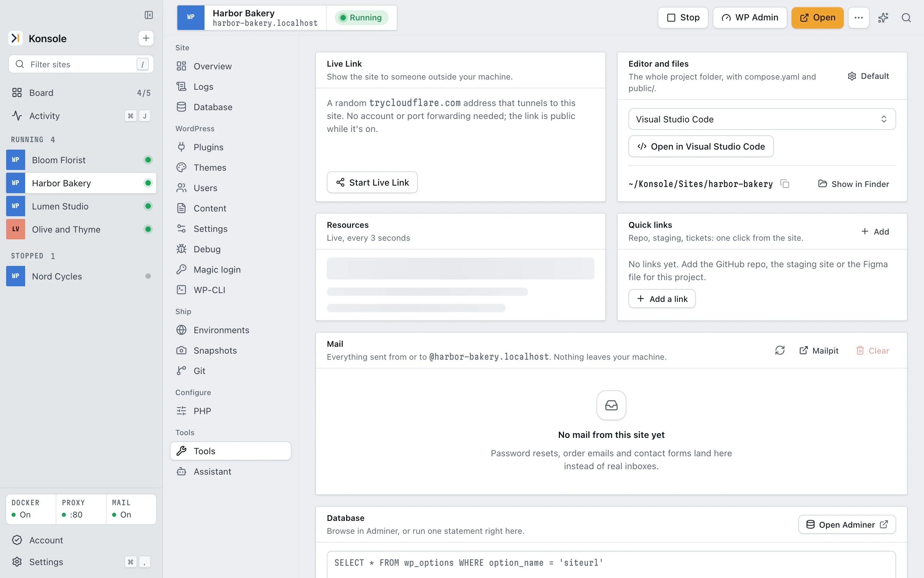Screen dimensions: 924x578
Task: Go to the Logs section
Action: (x=230, y=86)
